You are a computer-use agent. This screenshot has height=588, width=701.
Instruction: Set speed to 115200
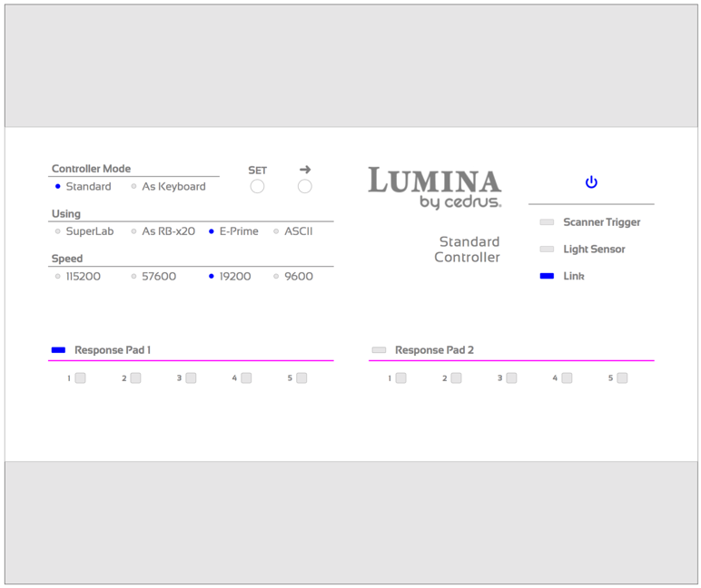pyautogui.click(x=58, y=277)
